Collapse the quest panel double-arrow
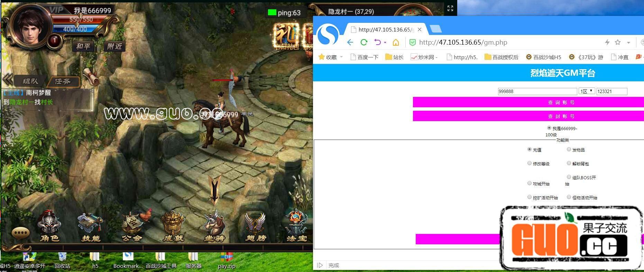This screenshot has height=272, width=644. tap(7, 80)
